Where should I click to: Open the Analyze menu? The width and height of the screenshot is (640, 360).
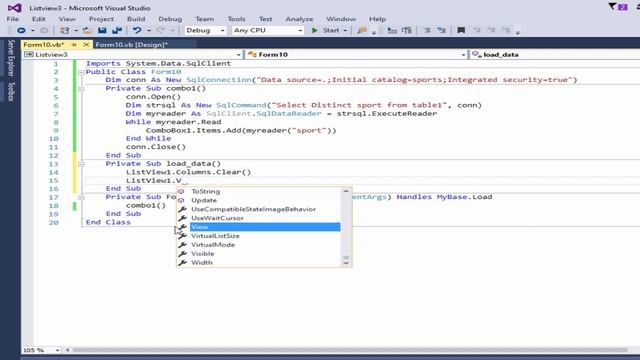(299, 19)
